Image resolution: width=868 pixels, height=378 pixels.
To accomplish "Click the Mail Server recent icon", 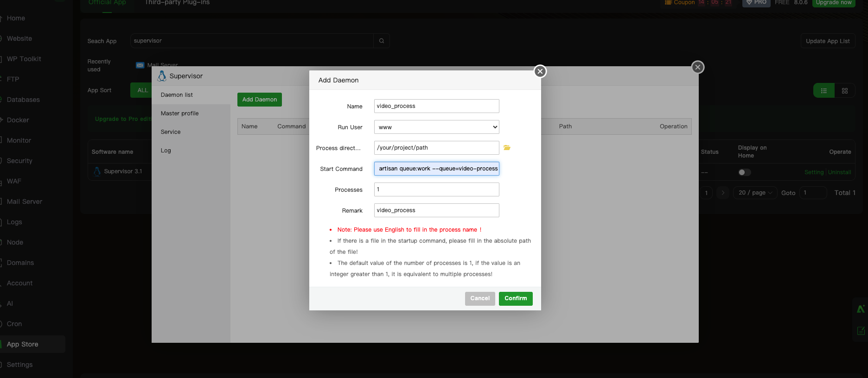I will click(140, 65).
